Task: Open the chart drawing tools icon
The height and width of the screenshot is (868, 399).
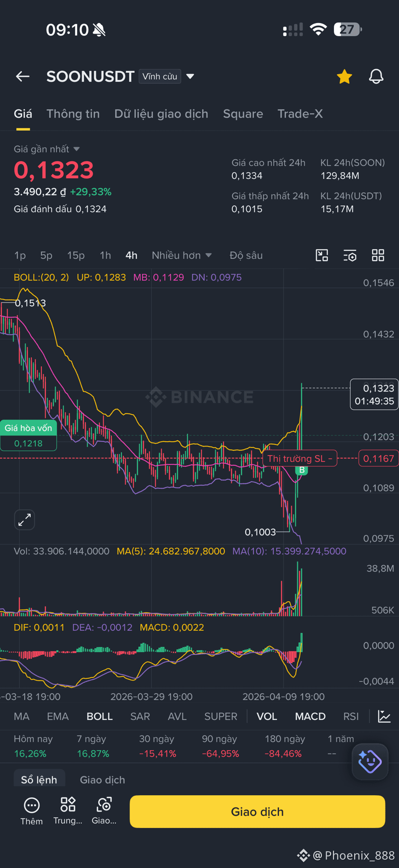Action: coord(322,256)
